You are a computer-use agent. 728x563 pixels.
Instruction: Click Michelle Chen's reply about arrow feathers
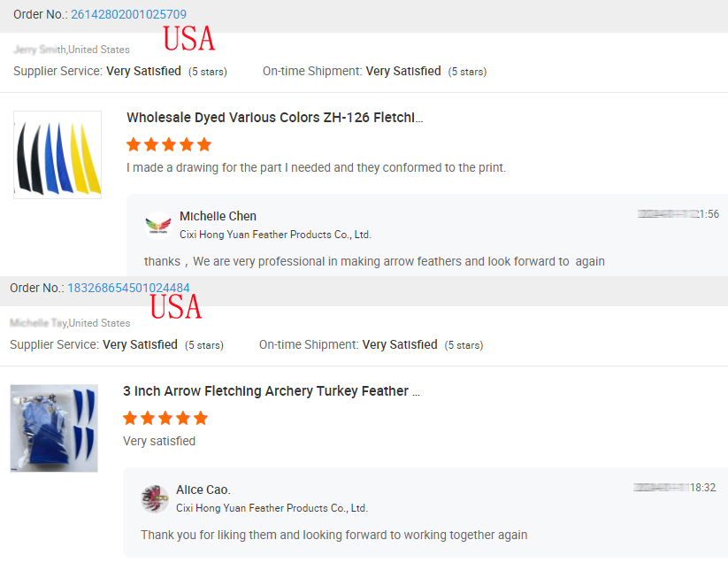[x=374, y=261]
